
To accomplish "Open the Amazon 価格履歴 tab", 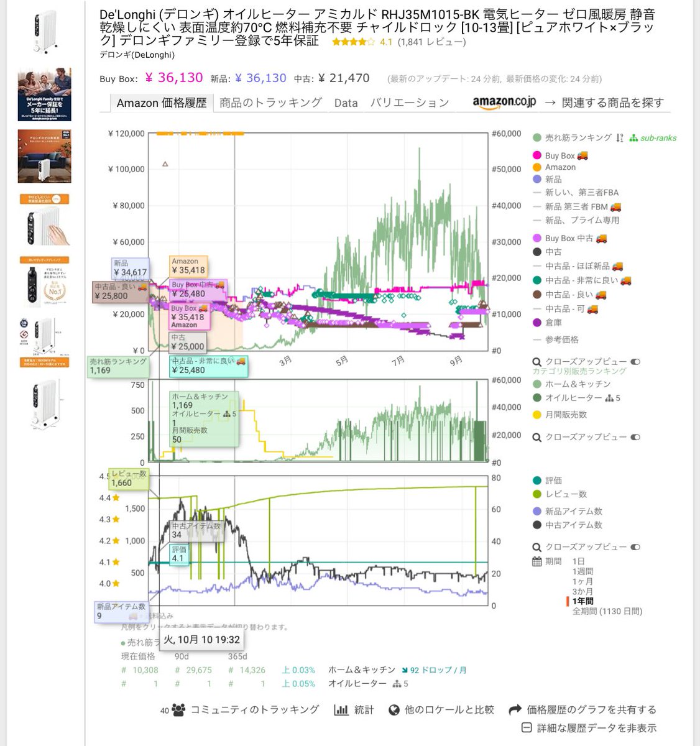I will click(x=162, y=103).
